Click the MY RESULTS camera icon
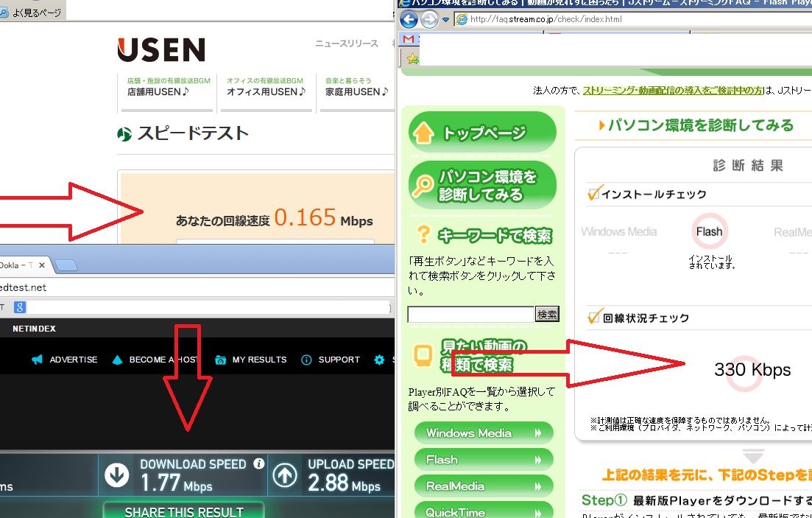This screenshot has width=812, height=518. point(221,360)
